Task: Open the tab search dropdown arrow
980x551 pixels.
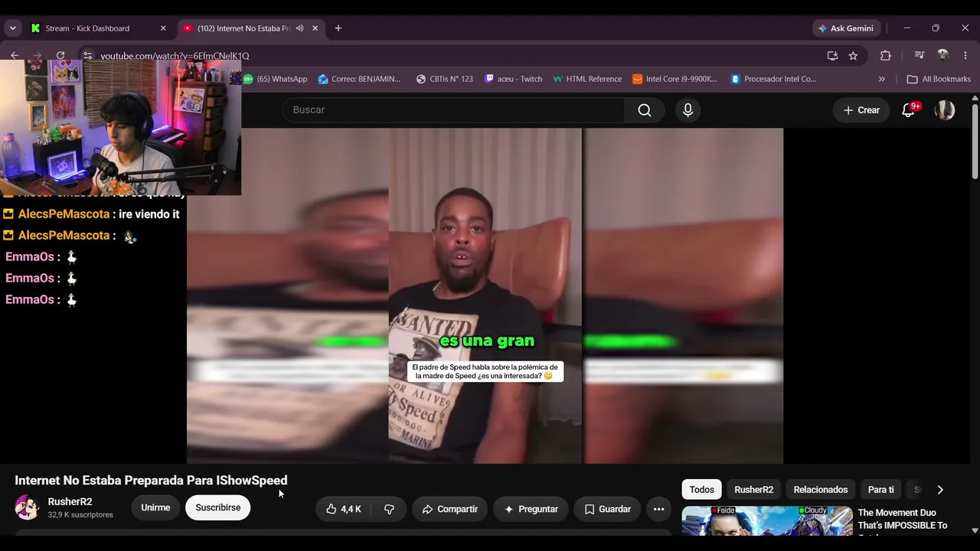Action: (12, 28)
